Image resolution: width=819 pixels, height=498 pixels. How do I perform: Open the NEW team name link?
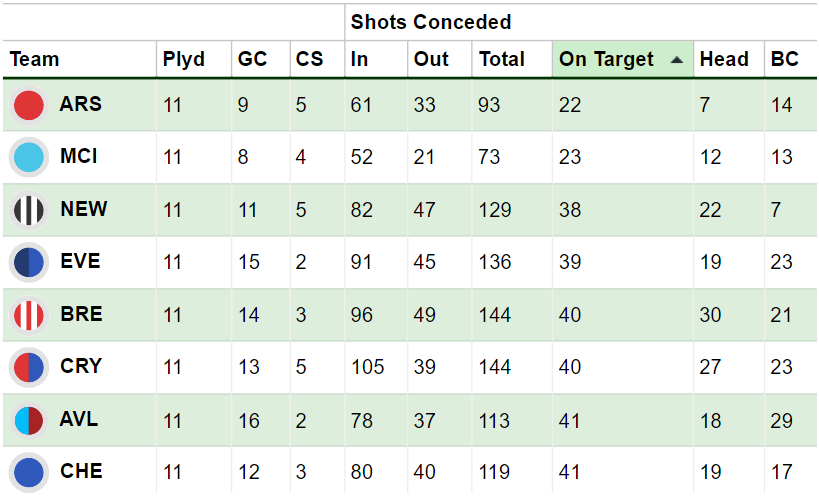[84, 209]
